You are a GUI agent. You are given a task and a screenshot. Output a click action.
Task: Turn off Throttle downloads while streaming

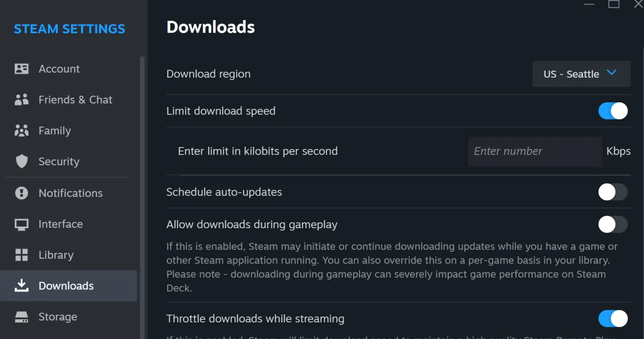click(x=613, y=318)
